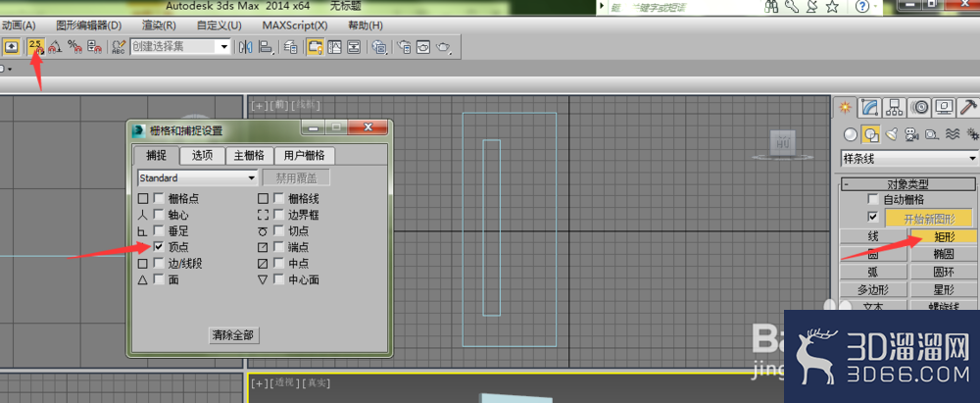Image resolution: width=980 pixels, height=403 pixels.
Task: Enable the 栅格点 snap checkbox
Action: [159, 198]
